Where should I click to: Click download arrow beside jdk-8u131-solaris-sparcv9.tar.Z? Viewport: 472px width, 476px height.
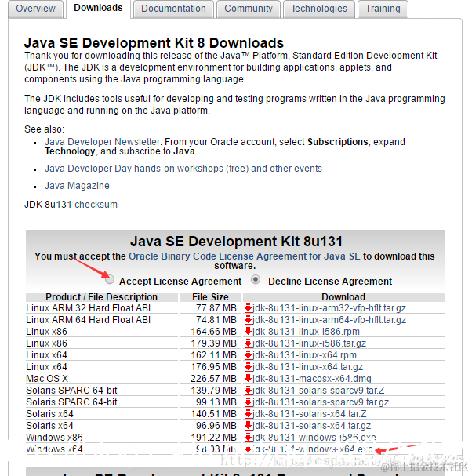click(x=248, y=391)
